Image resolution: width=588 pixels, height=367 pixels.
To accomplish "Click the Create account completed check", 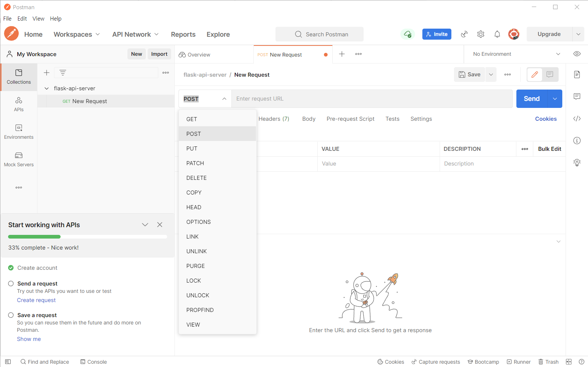I will [11, 268].
